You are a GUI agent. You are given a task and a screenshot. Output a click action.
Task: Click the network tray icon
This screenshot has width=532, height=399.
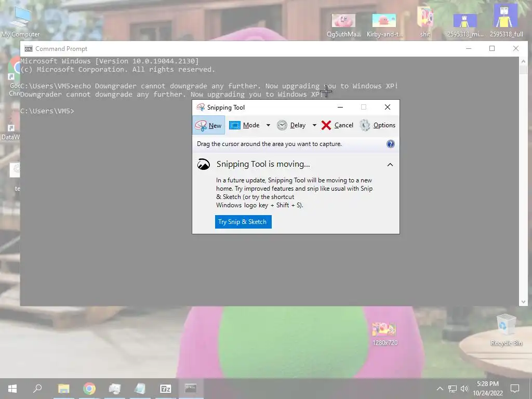click(453, 389)
